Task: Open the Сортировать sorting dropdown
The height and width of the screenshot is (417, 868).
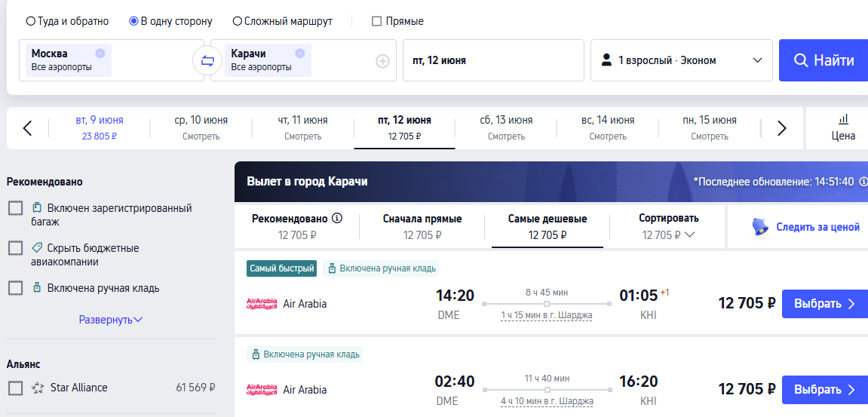Action: 668,226
